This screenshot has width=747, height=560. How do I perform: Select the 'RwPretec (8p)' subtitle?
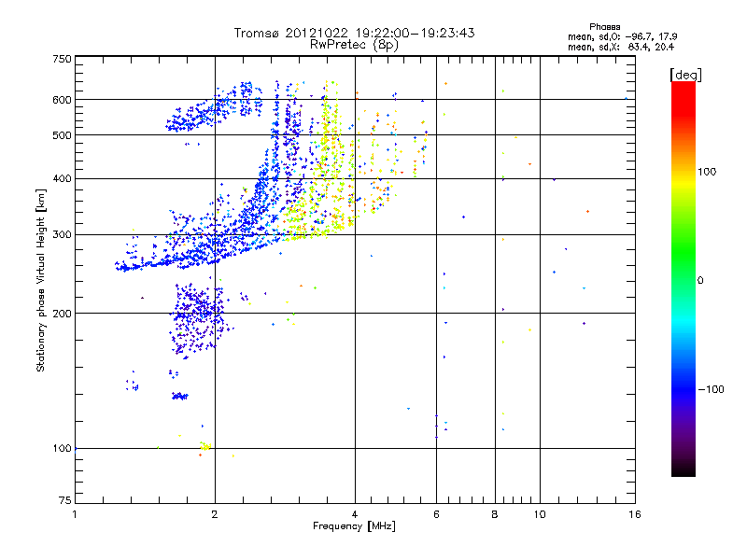coord(354,45)
